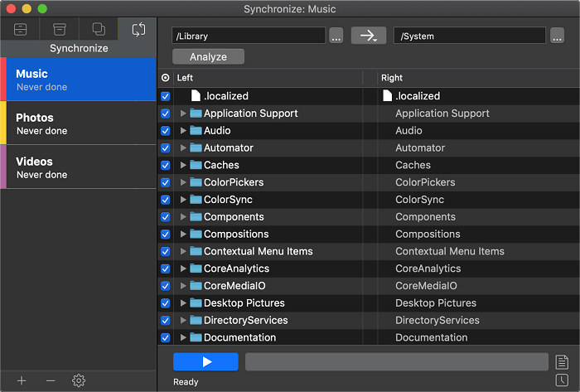Expand the ColorSync folder tree

[183, 200]
